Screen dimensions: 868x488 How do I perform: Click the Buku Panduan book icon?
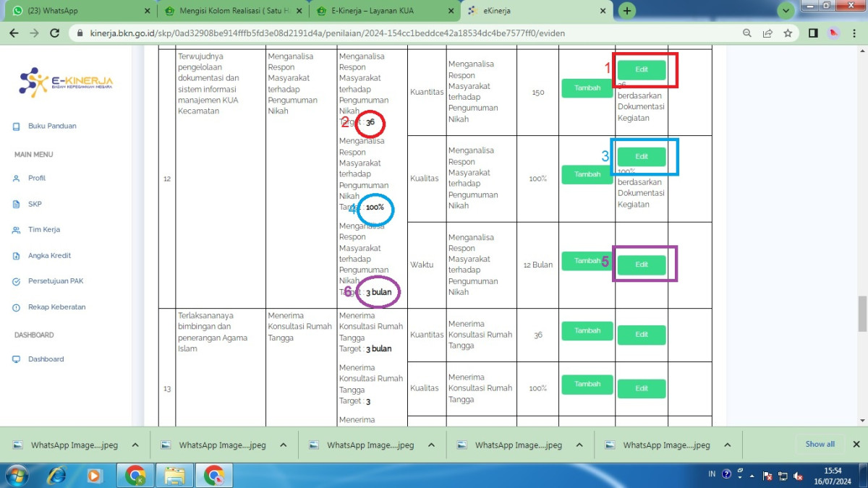16,127
